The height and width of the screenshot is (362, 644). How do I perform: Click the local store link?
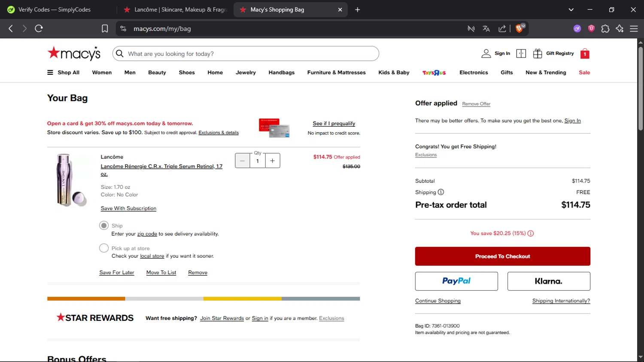[152, 256]
